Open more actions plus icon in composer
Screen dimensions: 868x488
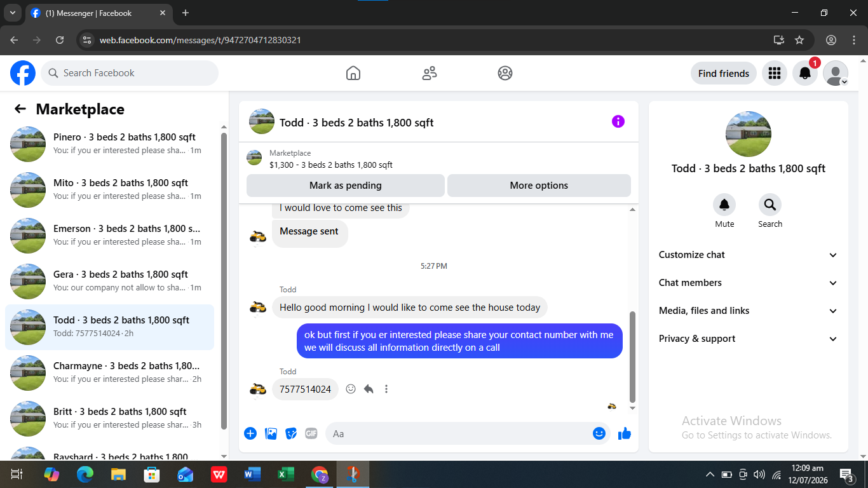250,433
